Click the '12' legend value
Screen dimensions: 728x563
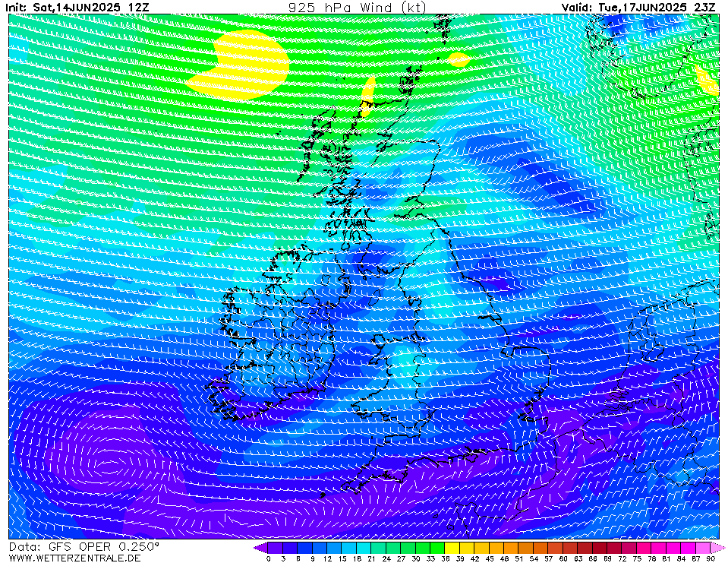(327, 558)
